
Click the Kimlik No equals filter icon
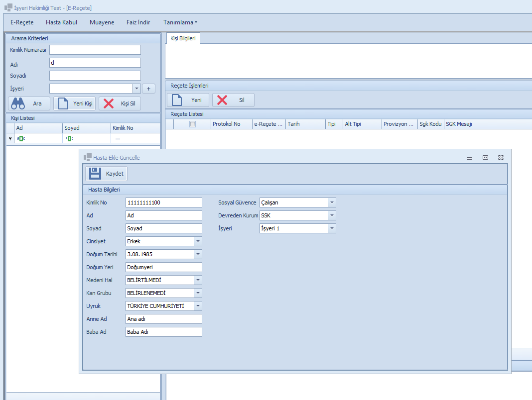point(118,138)
